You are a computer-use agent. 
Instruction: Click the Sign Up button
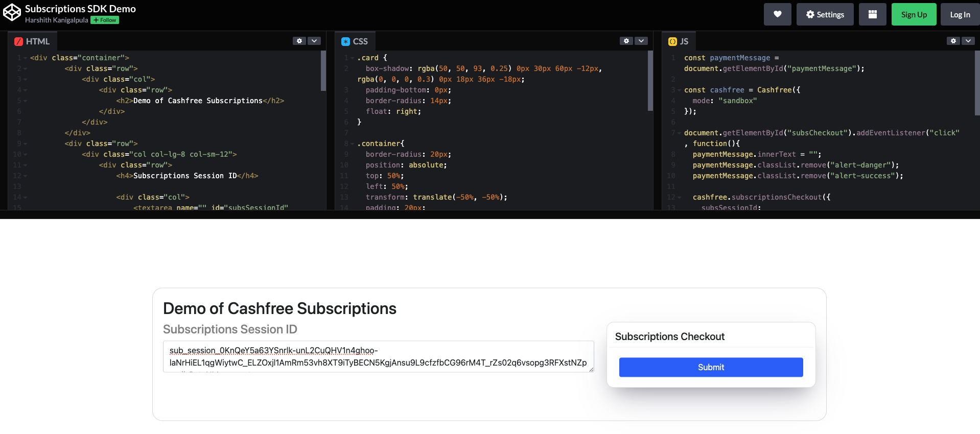click(914, 14)
